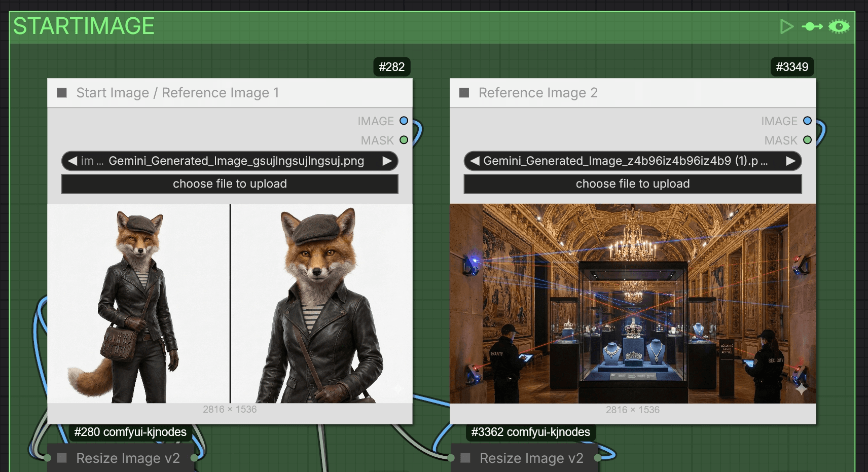Click the #3349 node ID badge
Viewport: 868px width, 472px height.
792,67
